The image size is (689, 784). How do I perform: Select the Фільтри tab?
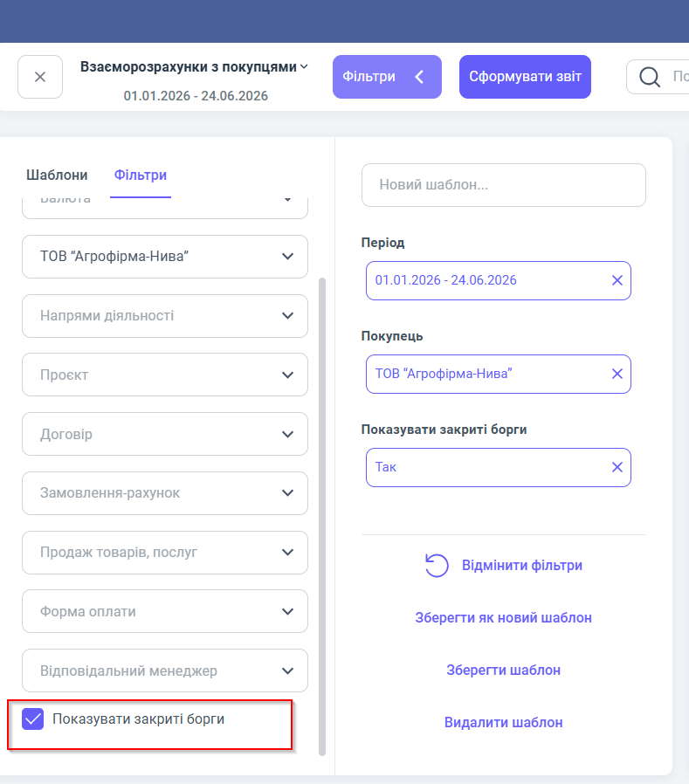pos(141,175)
